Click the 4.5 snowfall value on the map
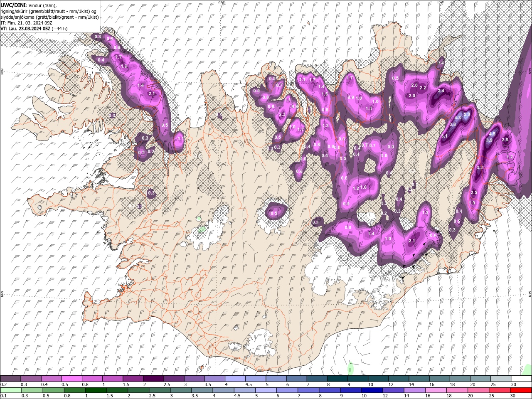 (x=492, y=134)
